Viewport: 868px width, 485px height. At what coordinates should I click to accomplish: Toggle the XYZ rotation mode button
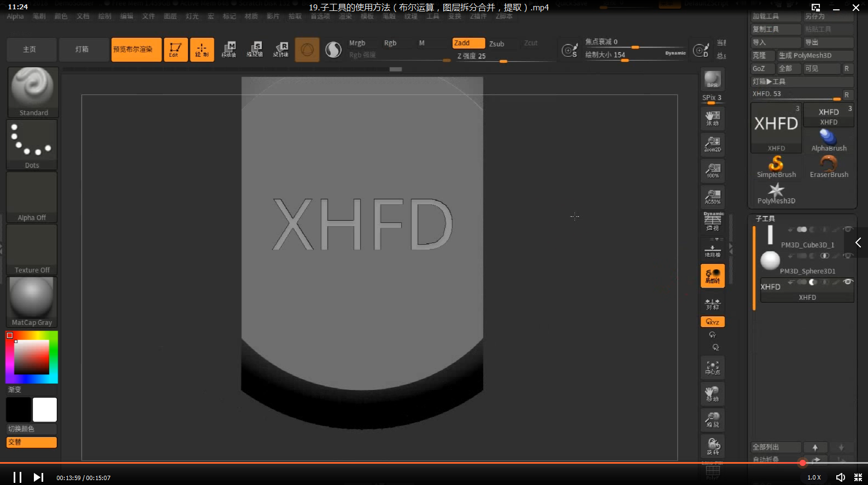point(712,322)
